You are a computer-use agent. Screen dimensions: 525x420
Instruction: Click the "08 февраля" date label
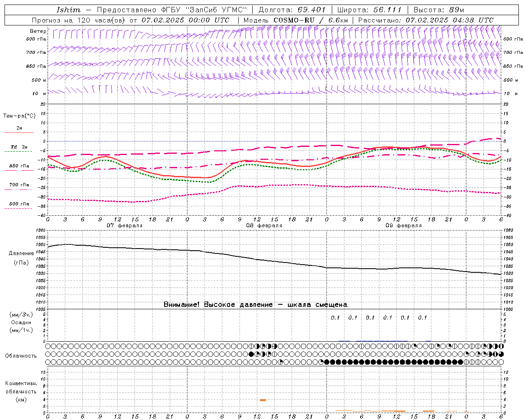tap(264, 226)
